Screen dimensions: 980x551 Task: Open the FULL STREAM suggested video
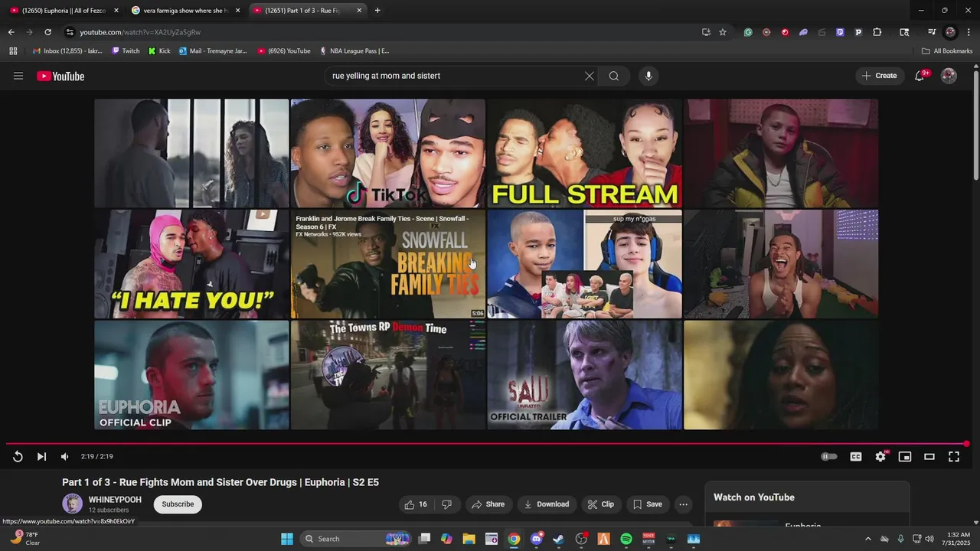585,153
